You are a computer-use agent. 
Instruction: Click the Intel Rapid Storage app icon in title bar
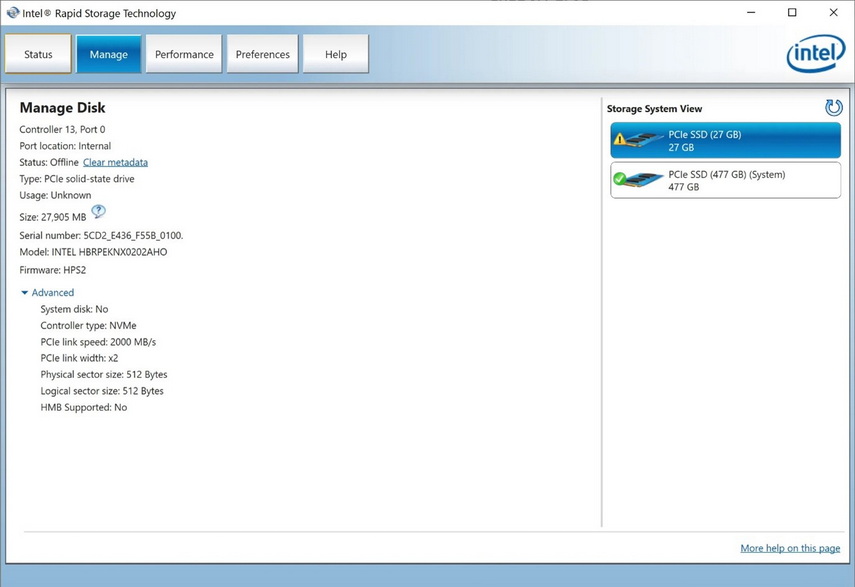13,13
